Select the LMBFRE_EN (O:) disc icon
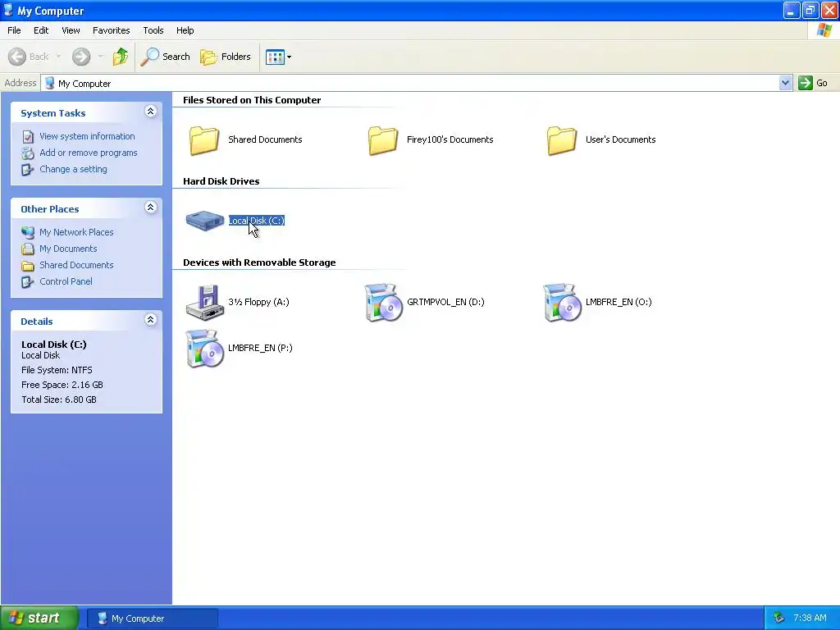The image size is (840, 630). coord(563,302)
